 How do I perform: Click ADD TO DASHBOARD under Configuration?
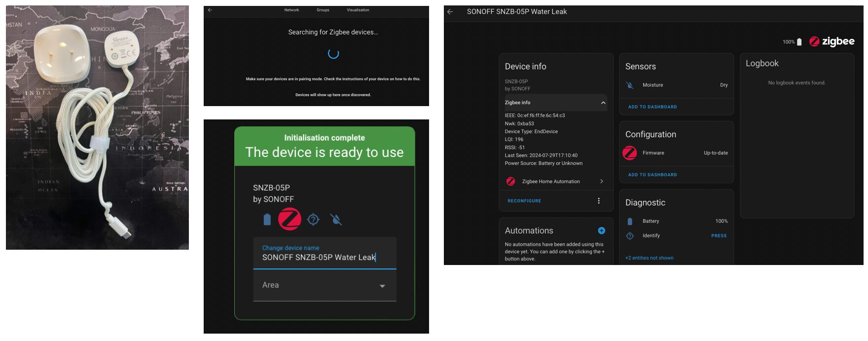(x=652, y=175)
